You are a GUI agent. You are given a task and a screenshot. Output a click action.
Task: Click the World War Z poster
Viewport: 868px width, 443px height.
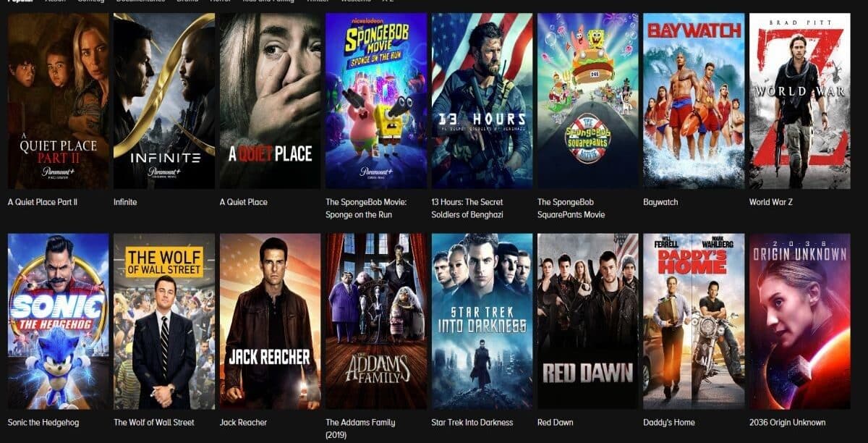[800, 101]
